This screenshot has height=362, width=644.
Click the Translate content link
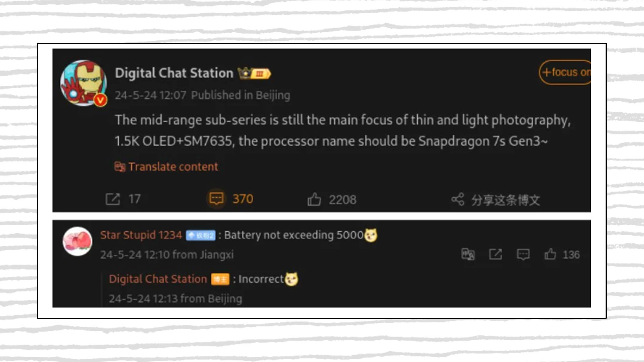tap(173, 167)
